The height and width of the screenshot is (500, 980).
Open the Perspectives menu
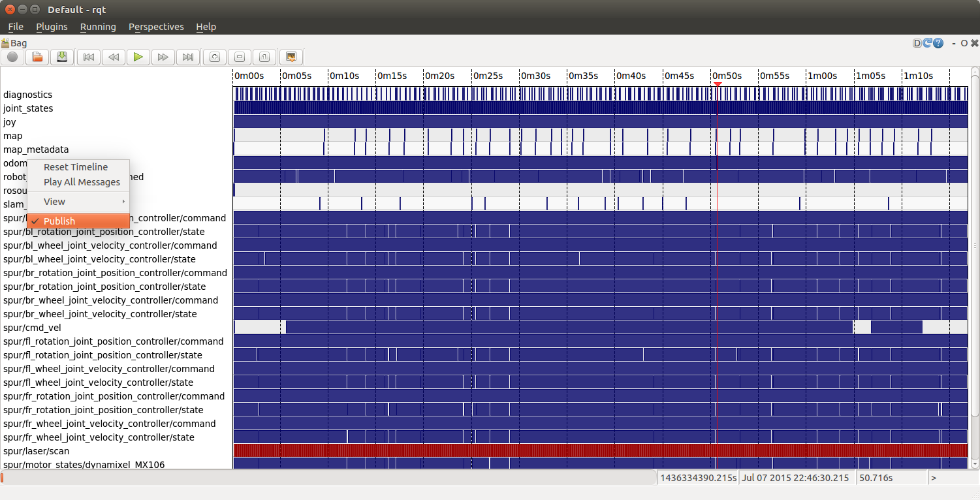(156, 27)
